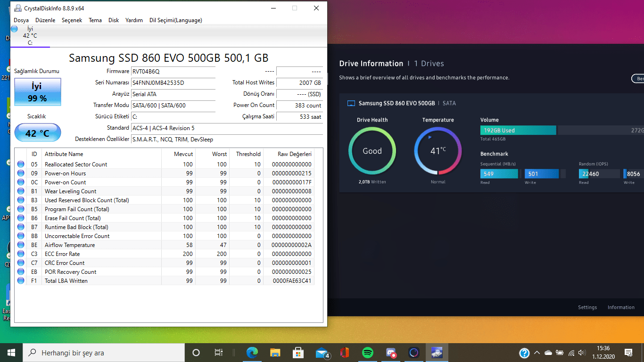This screenshot has height=362, width=644.
Task: Open Microsoft Store from the taskbar
Action: pos(298,353)
